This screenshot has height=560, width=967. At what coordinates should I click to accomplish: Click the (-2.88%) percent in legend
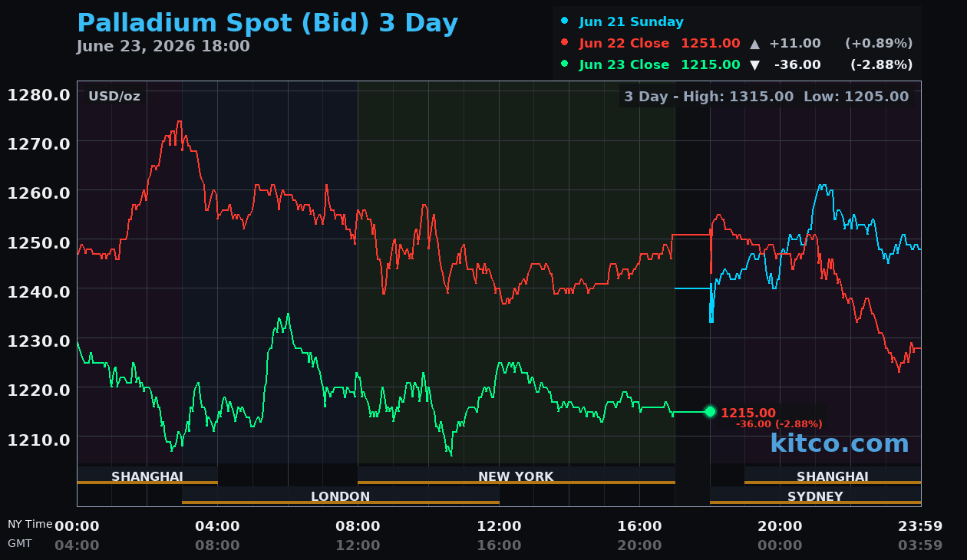click(x=881, y=64)
